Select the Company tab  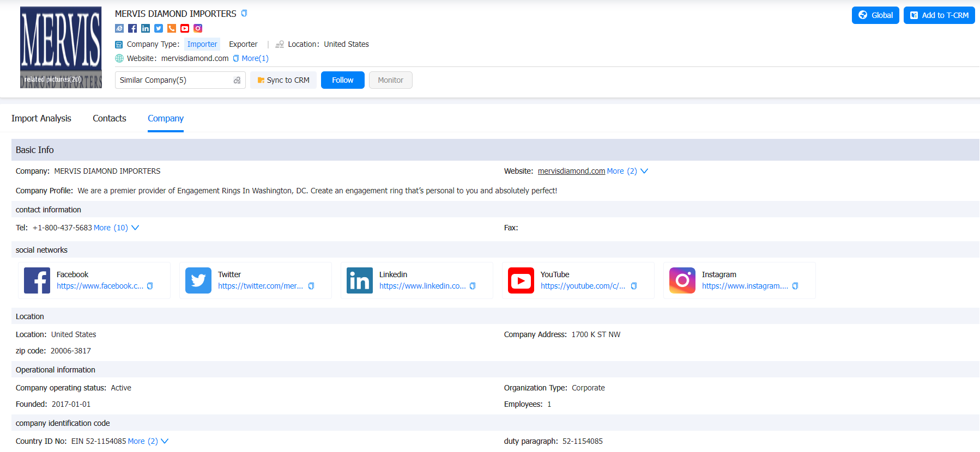pos(166,118)
